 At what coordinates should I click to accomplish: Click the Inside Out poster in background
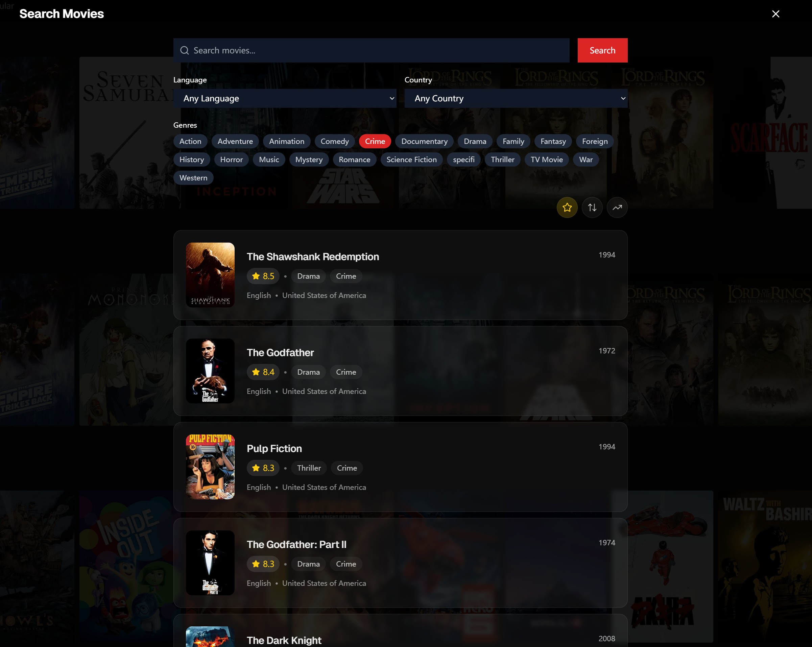coord(126,567)
